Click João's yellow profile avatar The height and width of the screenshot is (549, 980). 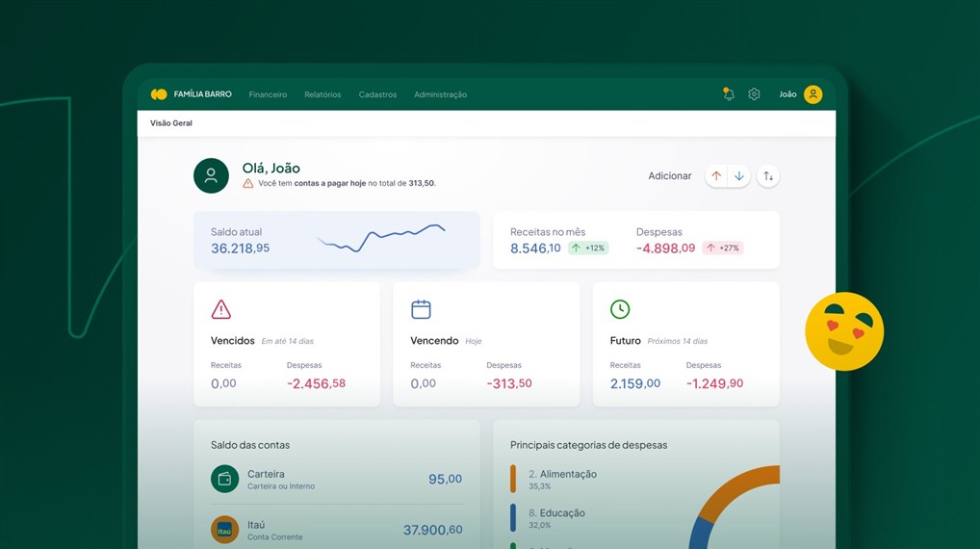(813, 94)
